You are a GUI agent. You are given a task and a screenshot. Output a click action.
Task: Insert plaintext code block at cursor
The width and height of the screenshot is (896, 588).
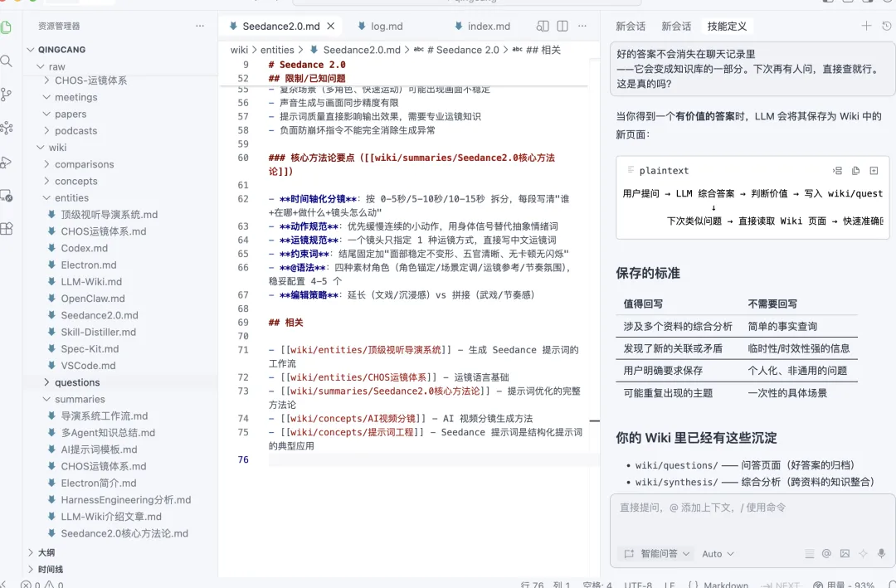point(837,170)
